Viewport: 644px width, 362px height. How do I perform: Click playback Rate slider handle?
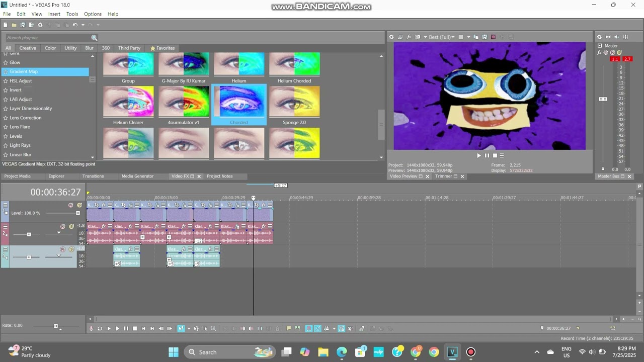55,326
